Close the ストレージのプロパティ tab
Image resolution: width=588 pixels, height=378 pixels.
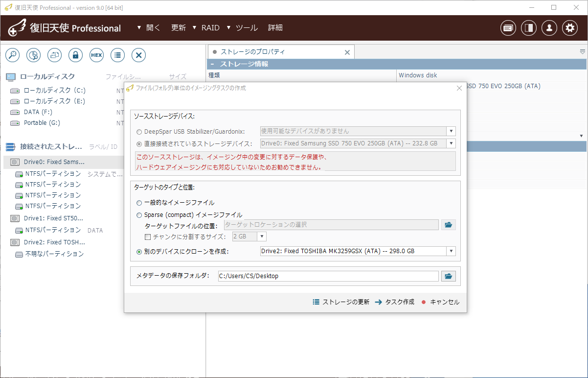click(x=347, y=52)
